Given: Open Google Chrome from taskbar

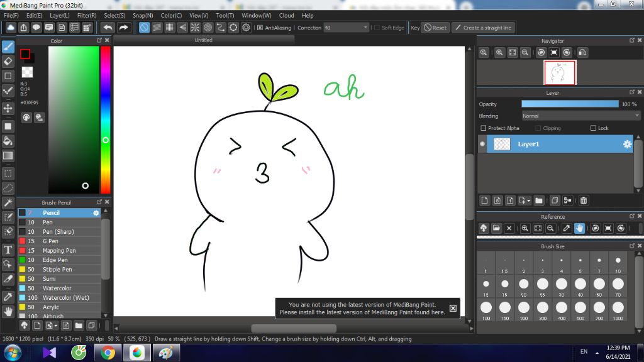Looking at the screenshot, I should pyautogui.click(x=108, y=353).
